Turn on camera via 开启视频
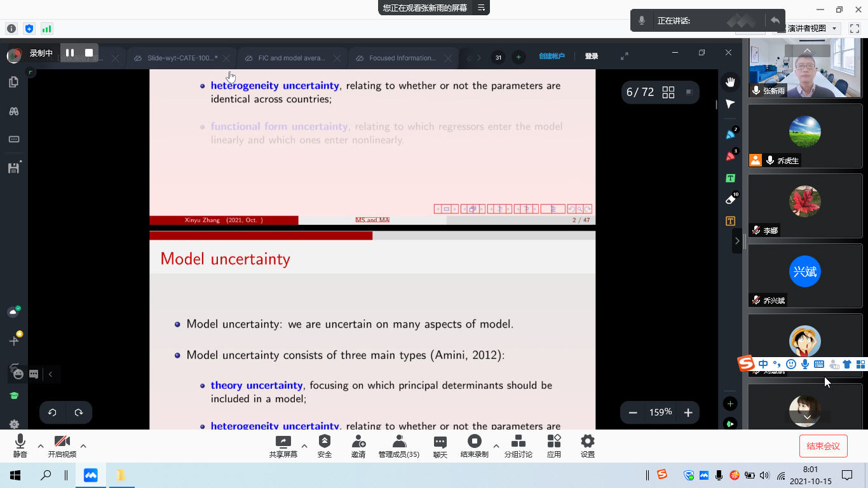 pos(62,445)
